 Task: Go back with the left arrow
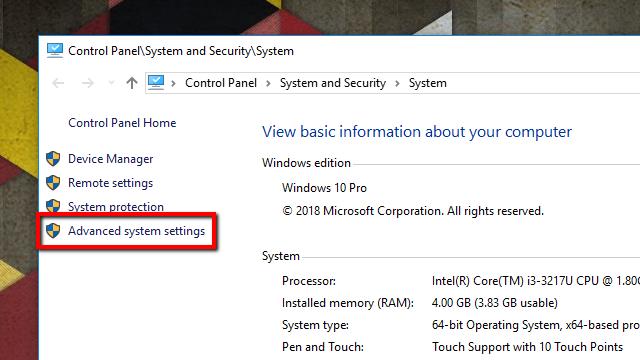click(x=58, y=83)
